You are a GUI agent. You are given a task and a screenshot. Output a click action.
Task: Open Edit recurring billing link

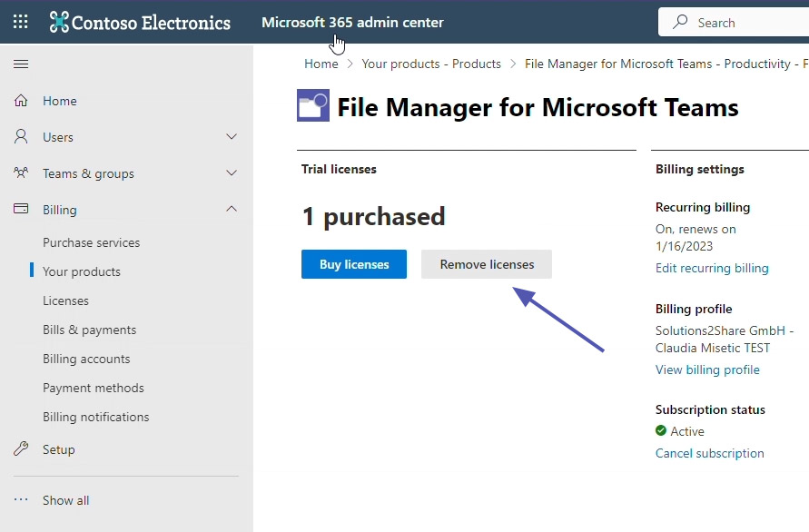(712, 268)
